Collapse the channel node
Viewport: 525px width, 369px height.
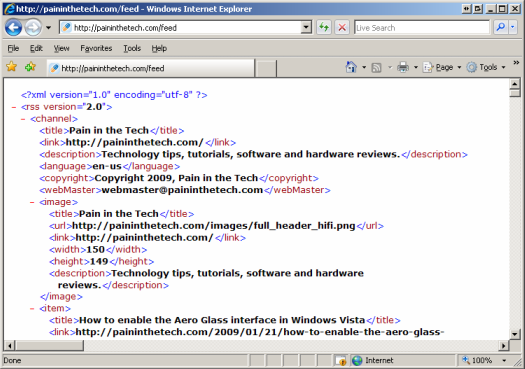pos(23,119)
